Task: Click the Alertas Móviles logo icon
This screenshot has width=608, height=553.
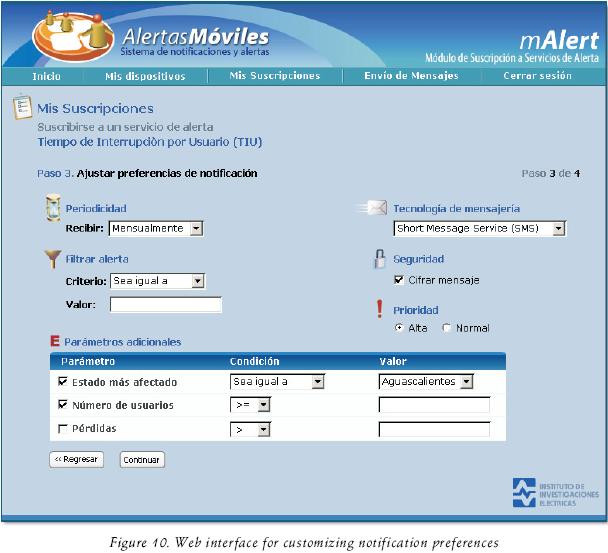Action: [x=70, y=34]
